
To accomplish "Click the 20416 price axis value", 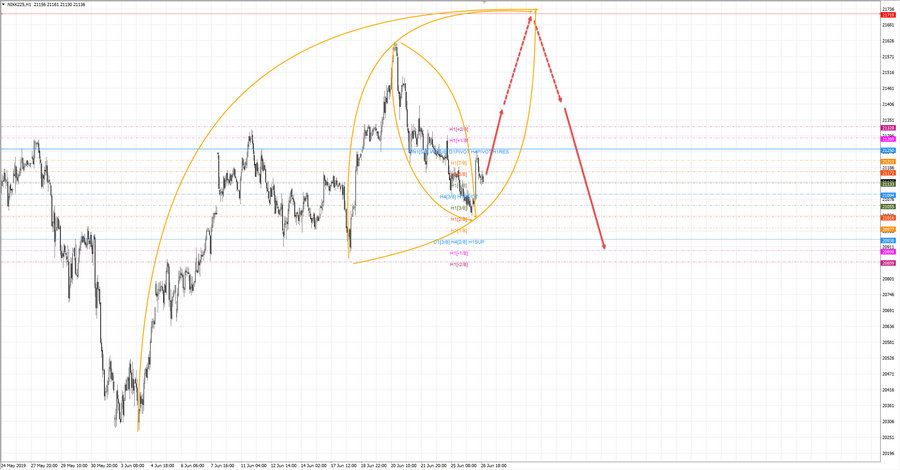I will tap(888, 390).
